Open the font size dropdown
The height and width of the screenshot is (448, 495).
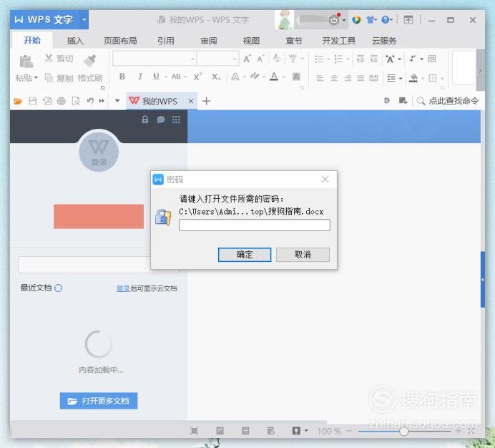[234, 59]
